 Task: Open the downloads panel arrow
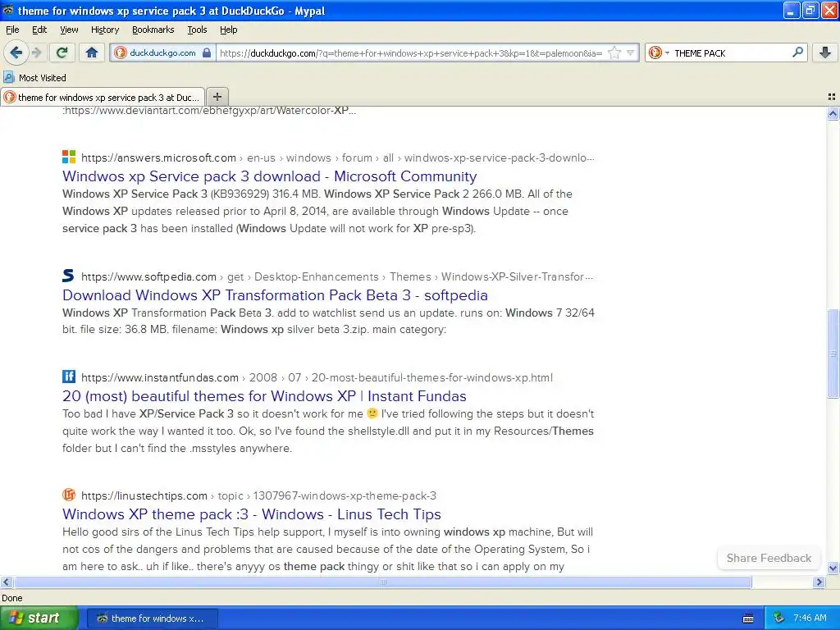(825, 52)
